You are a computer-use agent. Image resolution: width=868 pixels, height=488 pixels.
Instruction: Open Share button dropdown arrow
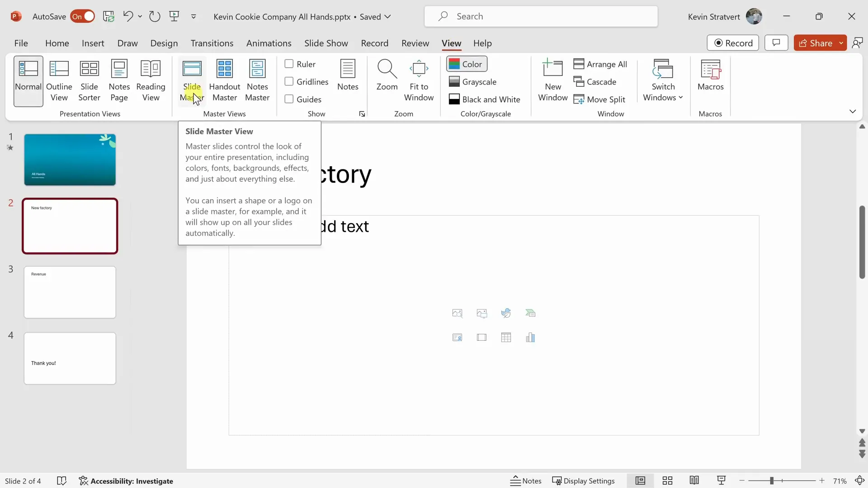(841, 43)
